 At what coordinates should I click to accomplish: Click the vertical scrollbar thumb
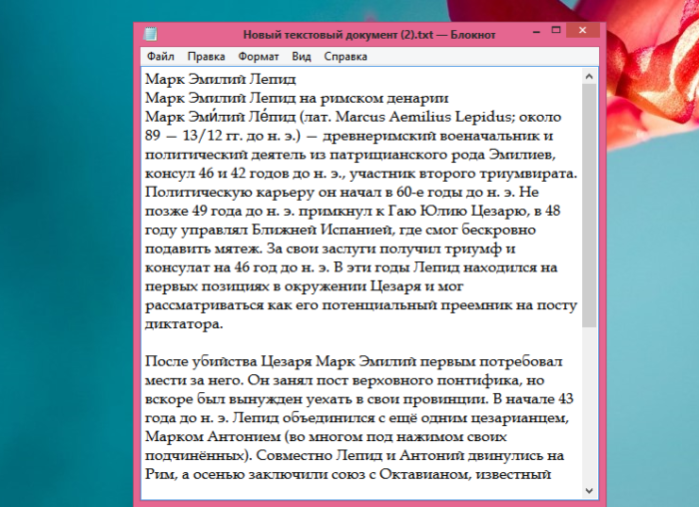[589, 205]
